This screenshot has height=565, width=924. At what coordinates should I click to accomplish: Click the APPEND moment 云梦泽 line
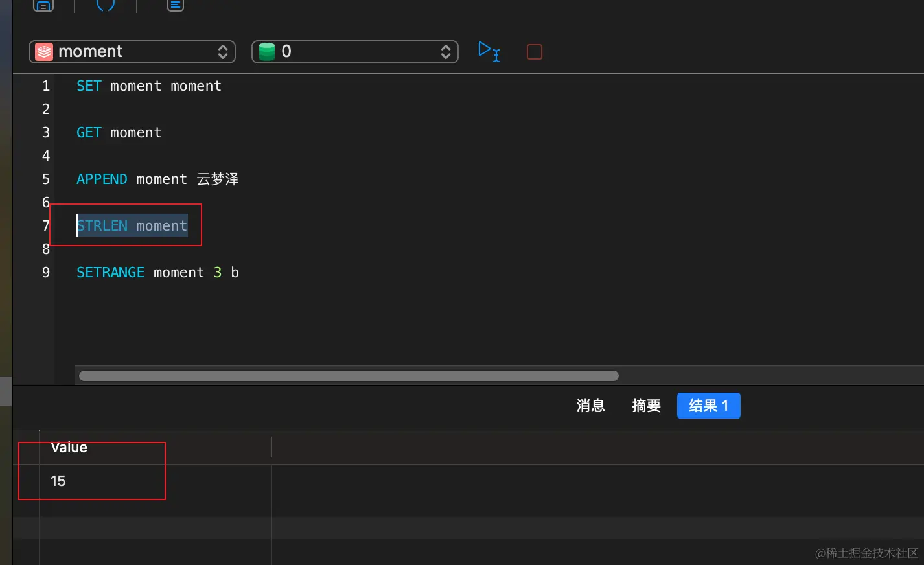click(x=157, y=179)
